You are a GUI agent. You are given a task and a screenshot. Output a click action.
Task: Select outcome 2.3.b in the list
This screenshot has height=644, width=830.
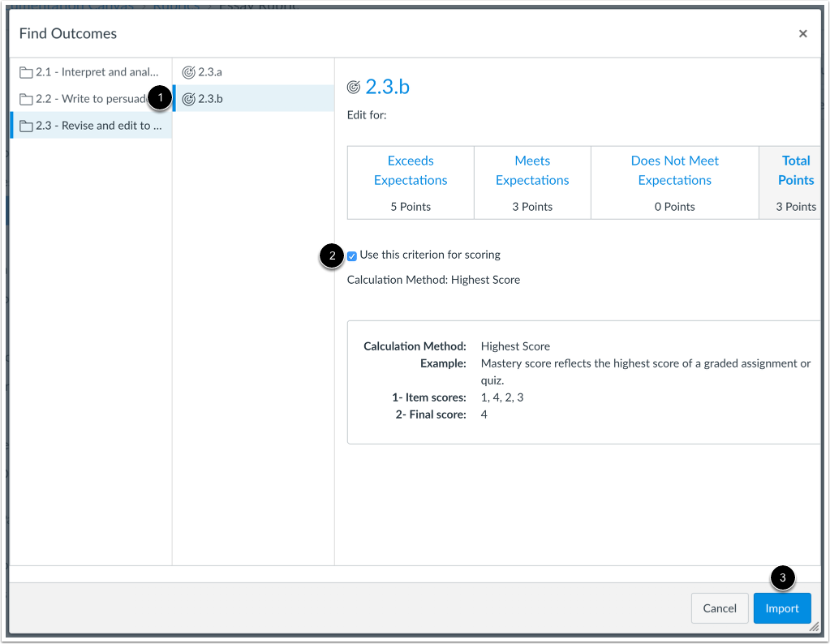pyautogui.click(x=254, y=99)
